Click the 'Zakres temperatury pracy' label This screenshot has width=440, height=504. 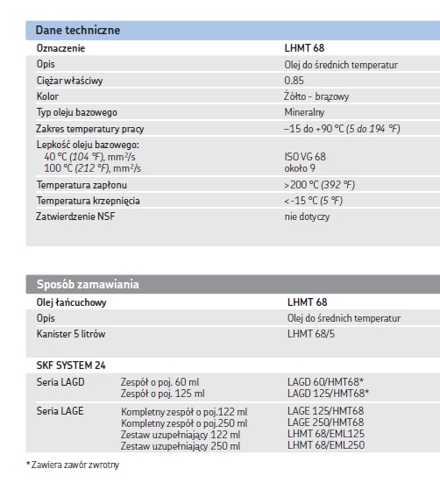(x=90, y=129)
